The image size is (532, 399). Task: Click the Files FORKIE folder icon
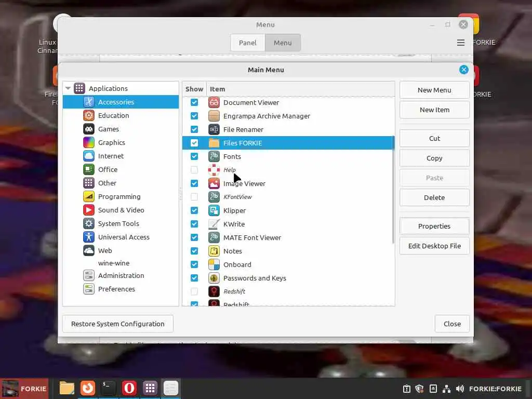(214, 143)
